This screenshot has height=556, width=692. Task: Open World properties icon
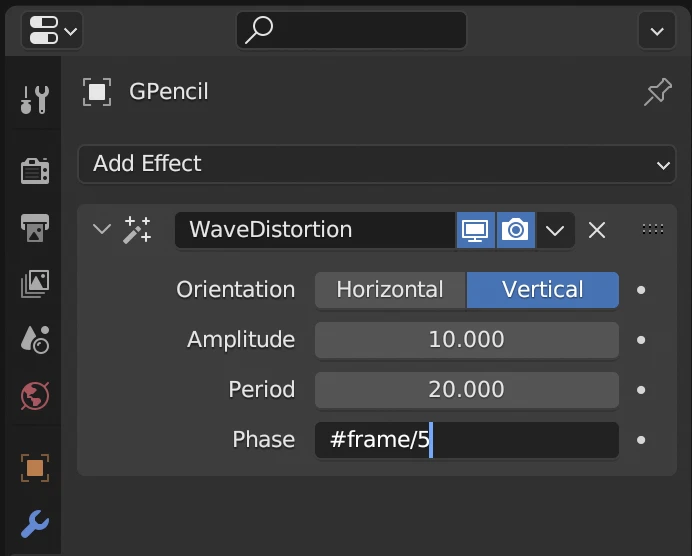(x=35, y=396)
